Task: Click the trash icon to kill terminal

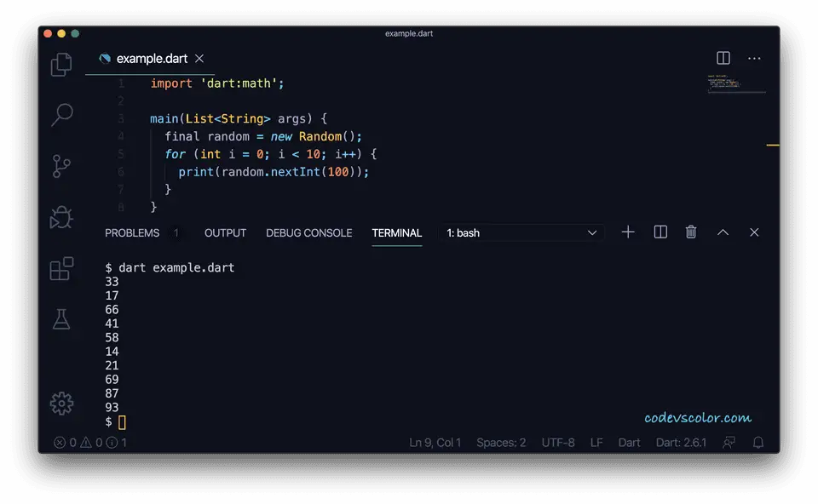Action: tap(691, 232)
